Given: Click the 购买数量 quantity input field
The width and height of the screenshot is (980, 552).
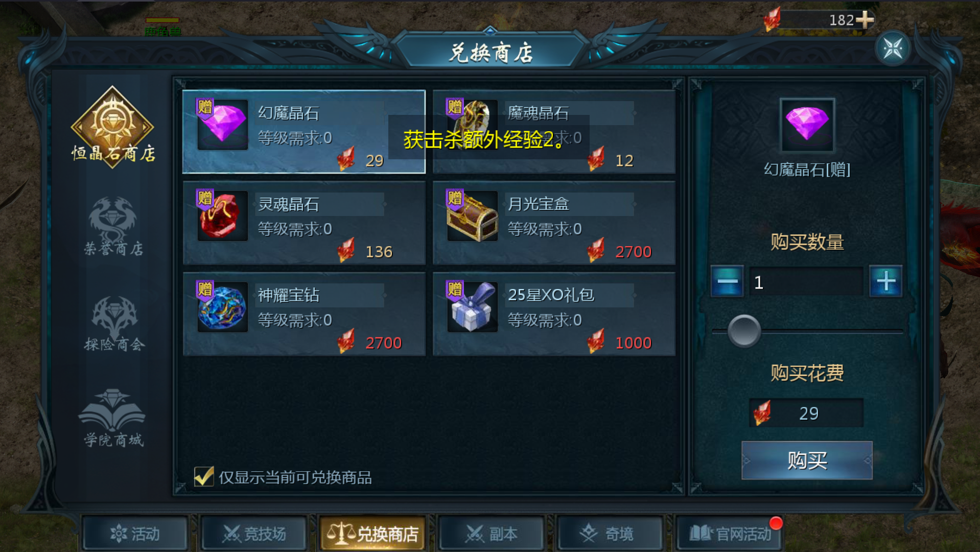Looking at the screenshot, I should (x=806, y=281).
